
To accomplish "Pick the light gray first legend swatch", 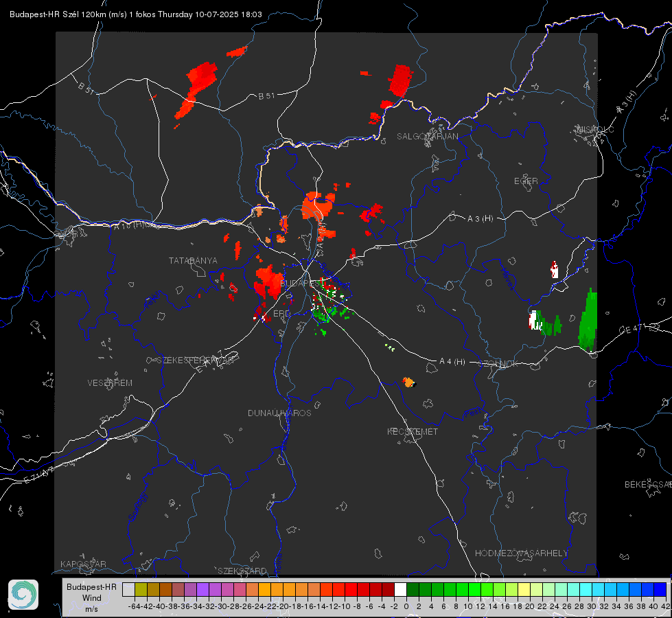I will tap(128, 589).
